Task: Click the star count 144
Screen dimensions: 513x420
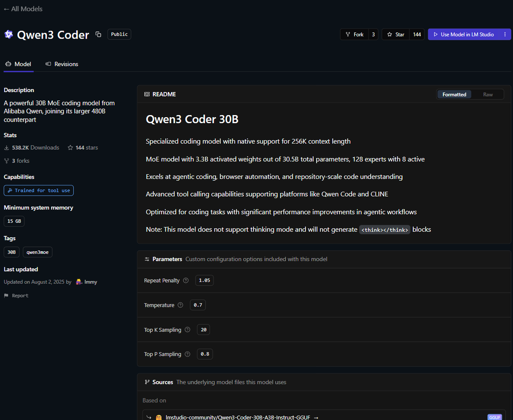Action: (x=417, y=35)
